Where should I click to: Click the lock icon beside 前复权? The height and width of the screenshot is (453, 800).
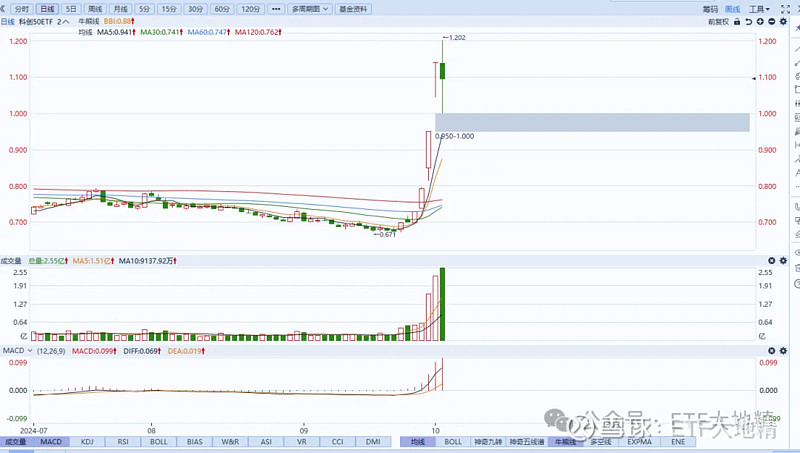point(735,20)
